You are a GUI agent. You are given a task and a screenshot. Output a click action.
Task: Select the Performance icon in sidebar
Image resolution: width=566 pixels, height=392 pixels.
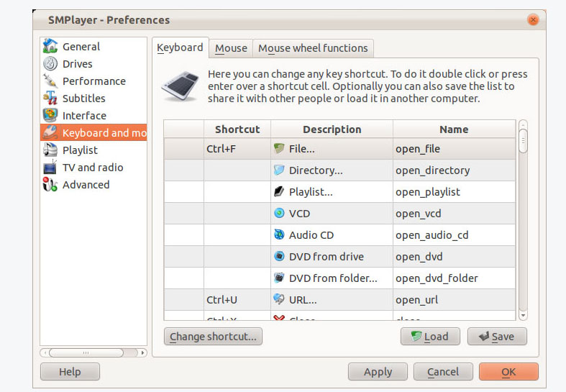tap(50, 81)
